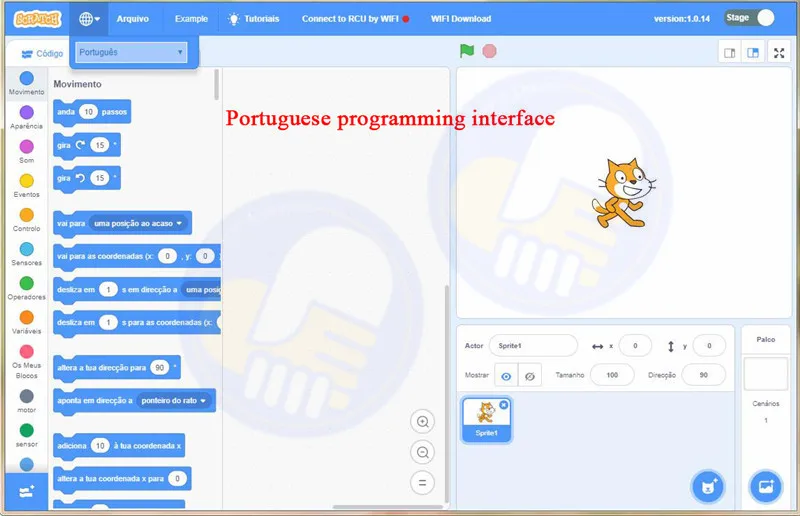Click the green flag to run
Screen dimensions: 800x516
coord(467,51)
